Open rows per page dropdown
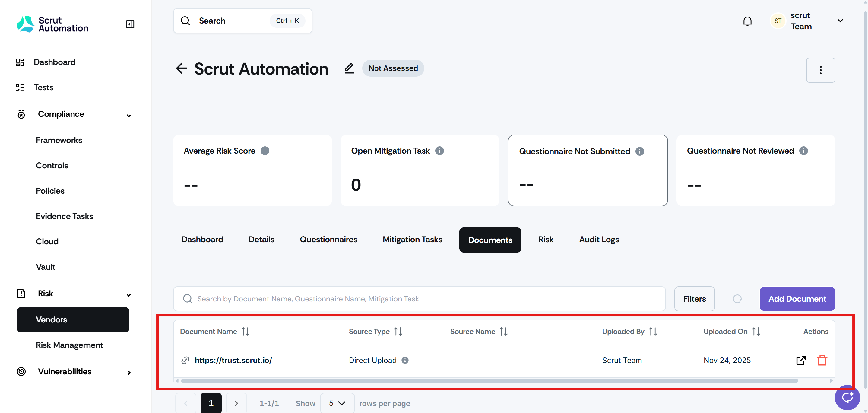868x413 pixels. point(337,403)
